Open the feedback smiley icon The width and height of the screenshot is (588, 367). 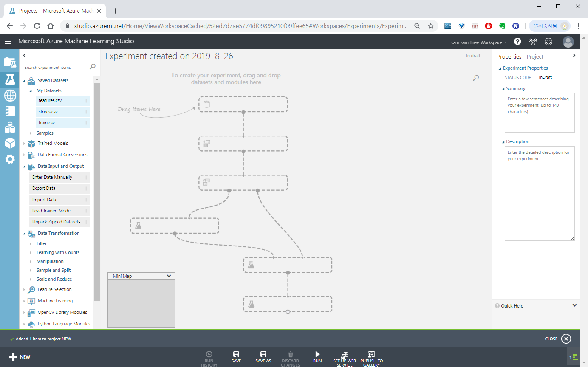click(548, 41)
